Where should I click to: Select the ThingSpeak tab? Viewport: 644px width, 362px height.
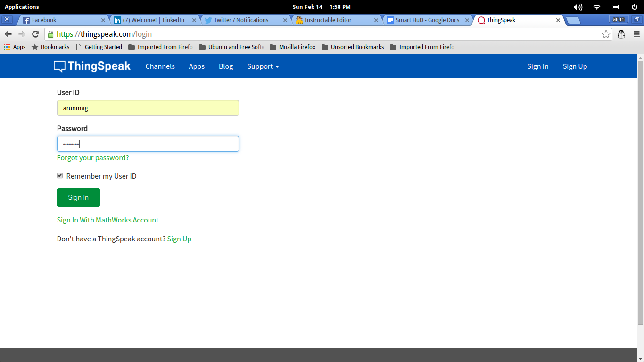[x=519, y=20]
